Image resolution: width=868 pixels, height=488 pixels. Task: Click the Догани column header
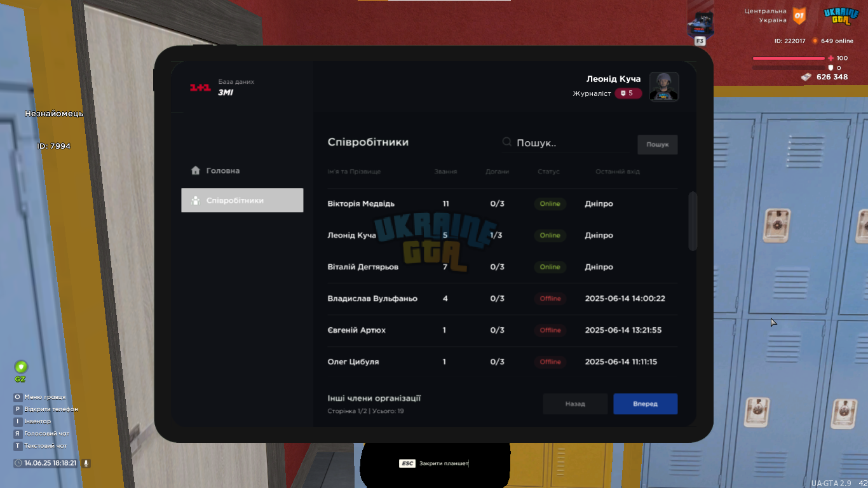(x=497, y=172)
